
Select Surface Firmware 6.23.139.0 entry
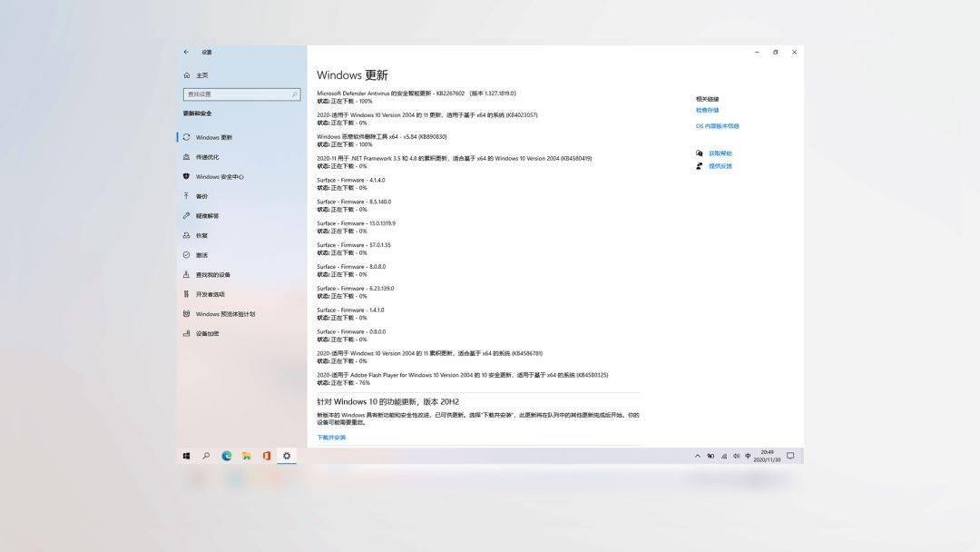coord(356,292)
